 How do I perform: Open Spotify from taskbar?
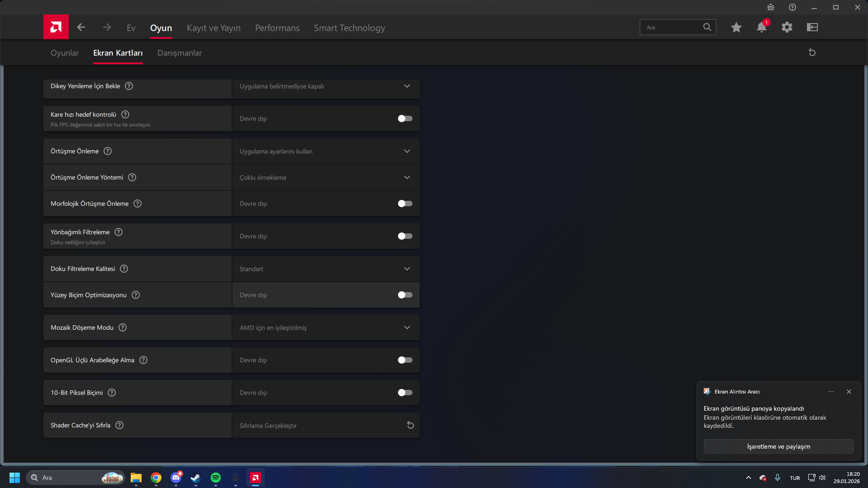(x=216, y=478)
